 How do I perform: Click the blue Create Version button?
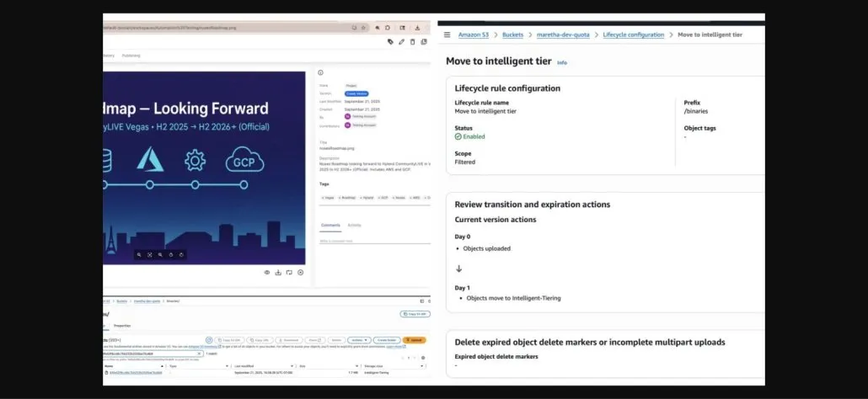tap(356, 94)
